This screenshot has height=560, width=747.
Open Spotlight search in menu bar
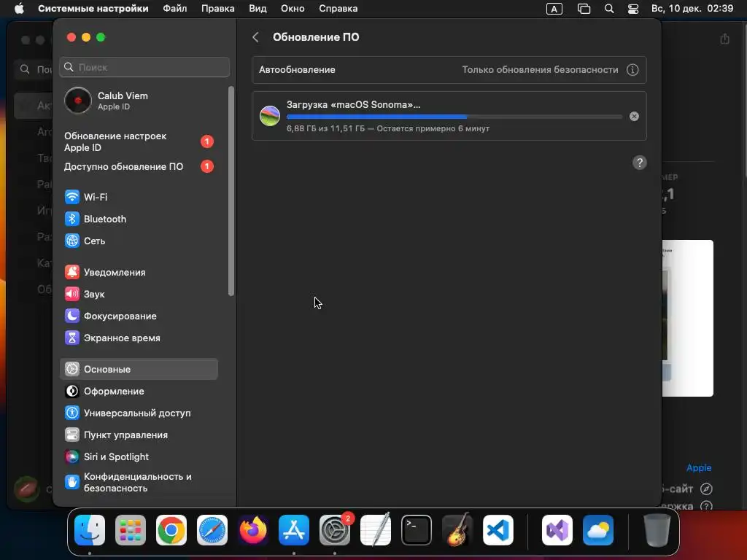coord(609,9)
